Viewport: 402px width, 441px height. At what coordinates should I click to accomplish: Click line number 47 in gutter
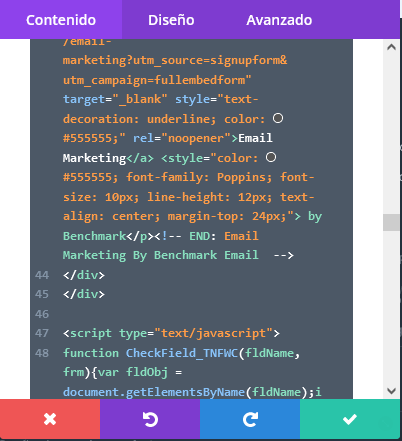coord(42,333)
